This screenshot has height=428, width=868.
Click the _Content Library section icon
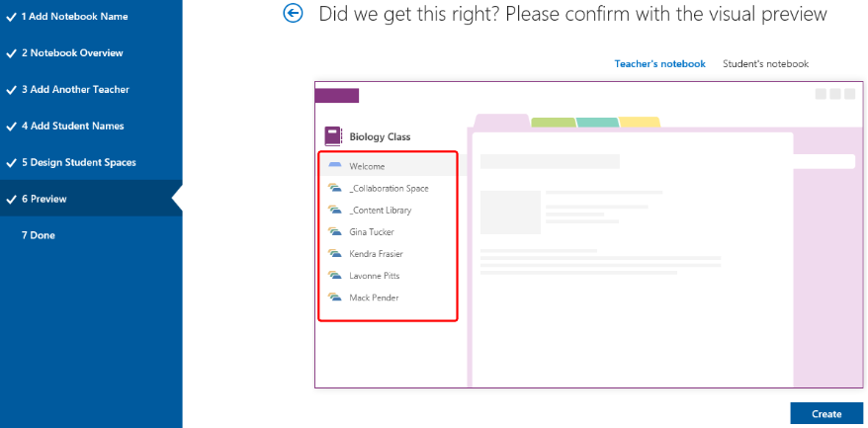click(335, 210)
